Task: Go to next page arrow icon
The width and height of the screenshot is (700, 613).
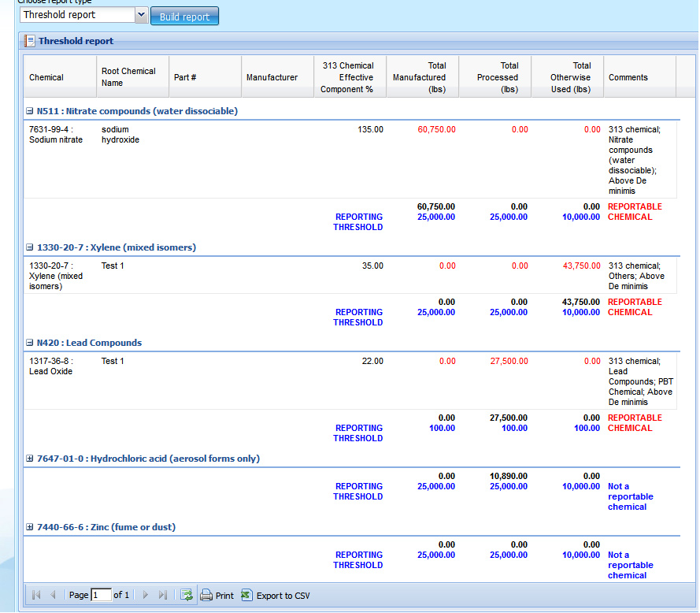Action: [x=145, y=596]
